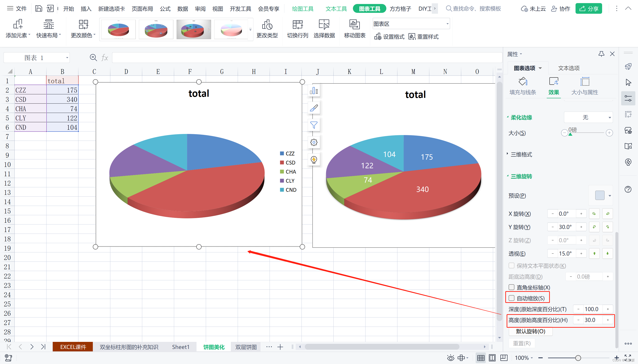
Task: Click the chart elements icon beside chart
Action: [x=314, y=91]
